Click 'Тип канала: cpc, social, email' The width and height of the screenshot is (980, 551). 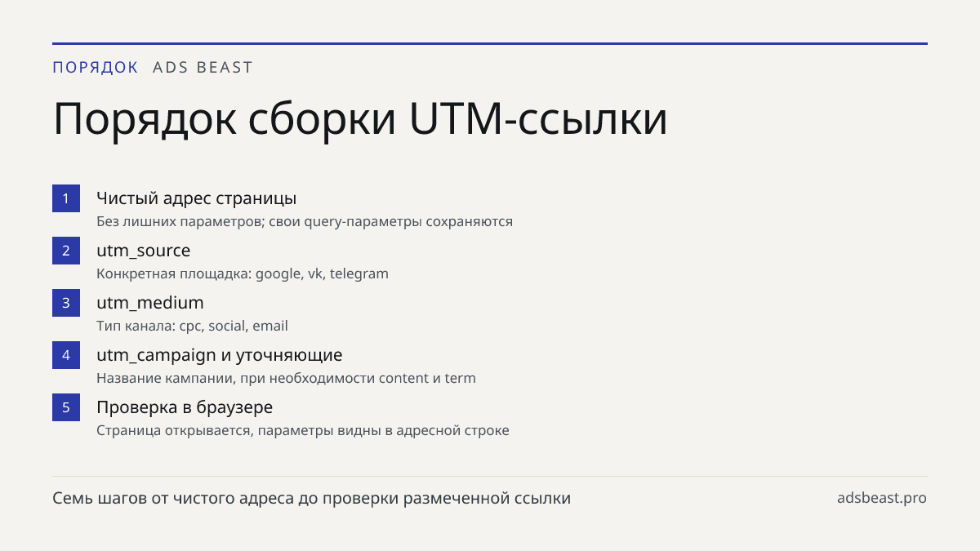[x=192, y=326]
